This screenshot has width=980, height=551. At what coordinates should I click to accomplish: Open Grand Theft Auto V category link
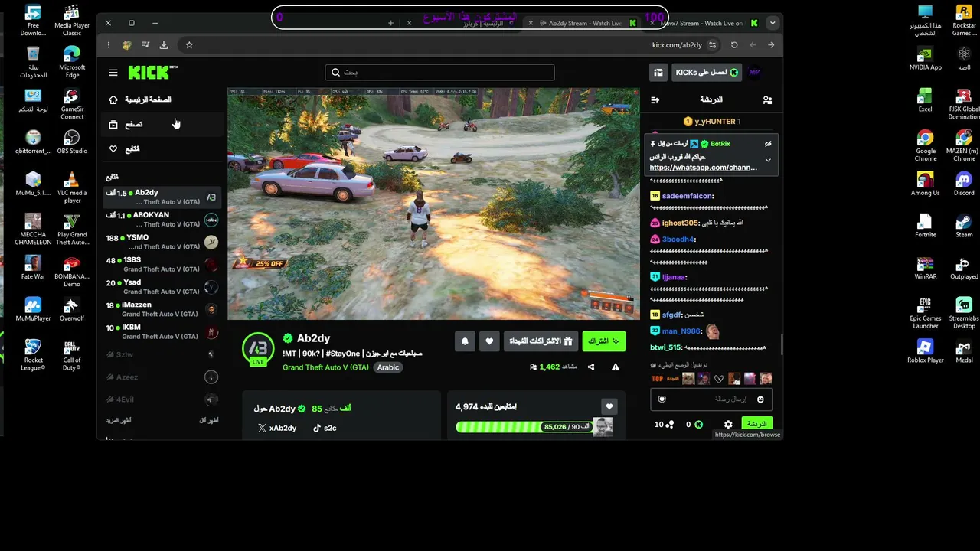tap(325, 367)
